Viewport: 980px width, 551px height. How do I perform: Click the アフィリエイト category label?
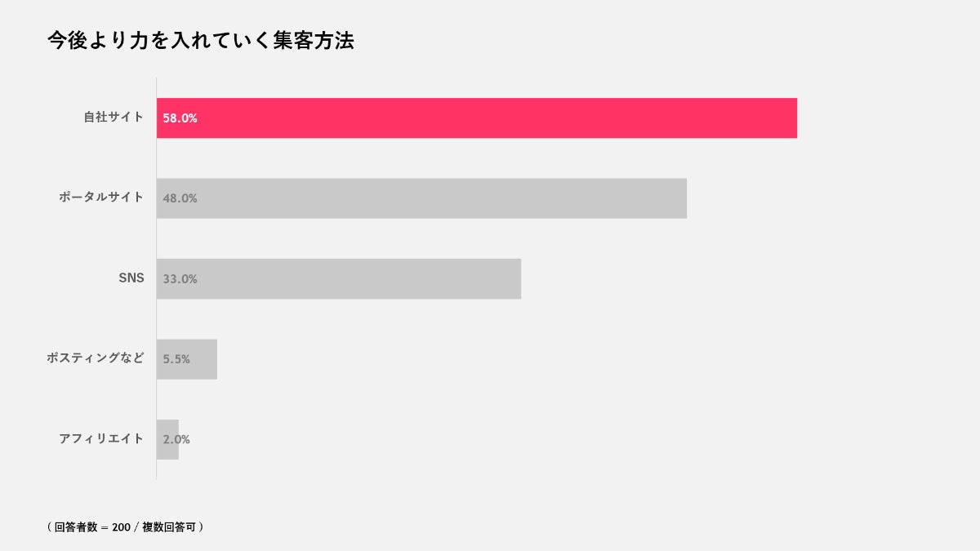(101, 438)
